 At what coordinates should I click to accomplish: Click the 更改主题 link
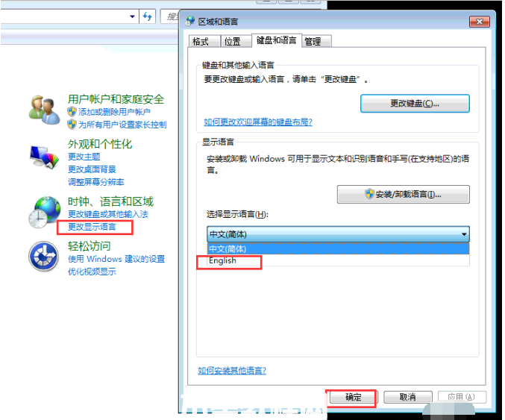[x=84, y=157]
